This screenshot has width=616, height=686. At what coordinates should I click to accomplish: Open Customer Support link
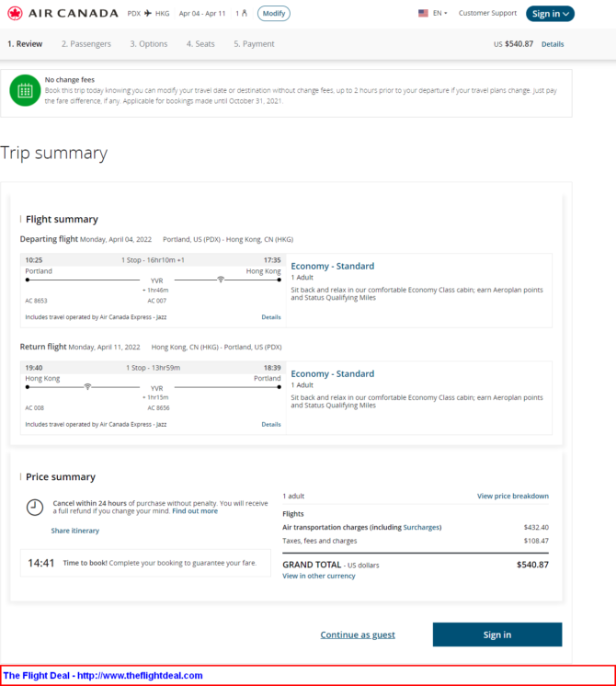(487, 13)
